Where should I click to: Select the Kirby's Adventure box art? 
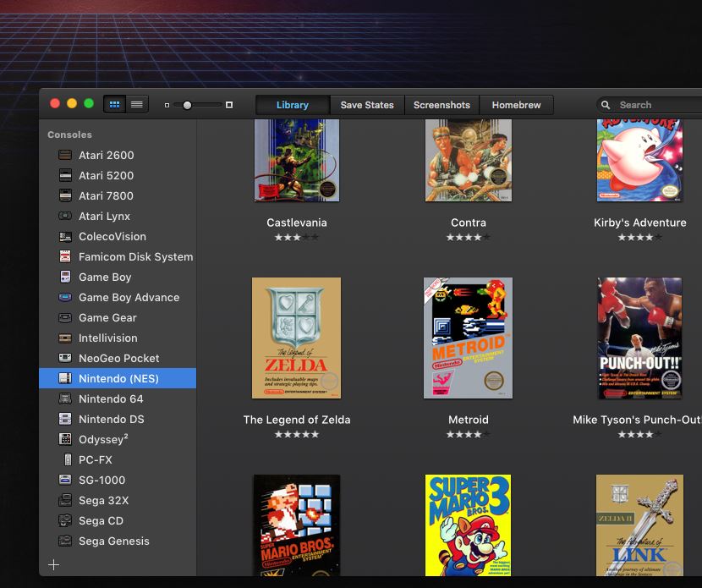pos(639,160)
